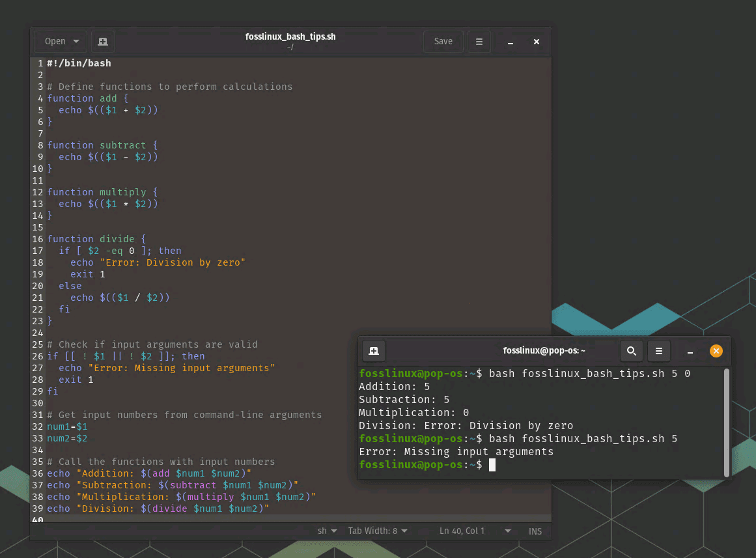This screenshot has height=558, width=756.
Task: Close the terminal with orange button
Action: [x=716, y=351]
